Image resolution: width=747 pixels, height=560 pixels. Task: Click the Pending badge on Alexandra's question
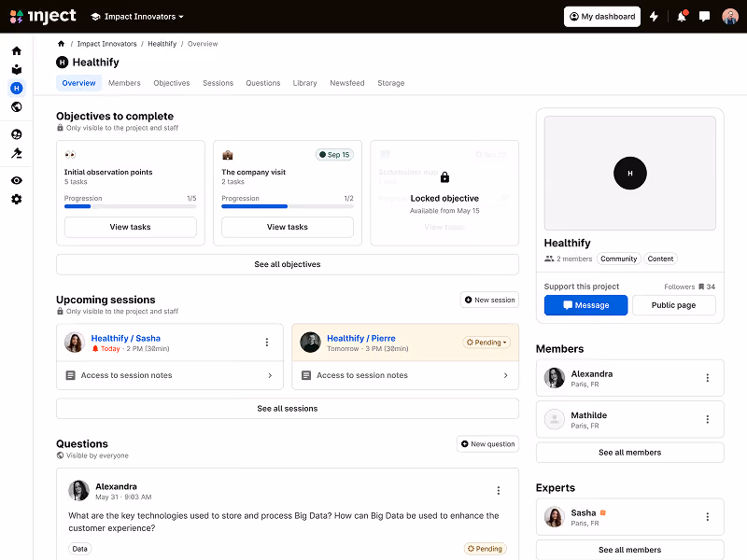(485, 549)
